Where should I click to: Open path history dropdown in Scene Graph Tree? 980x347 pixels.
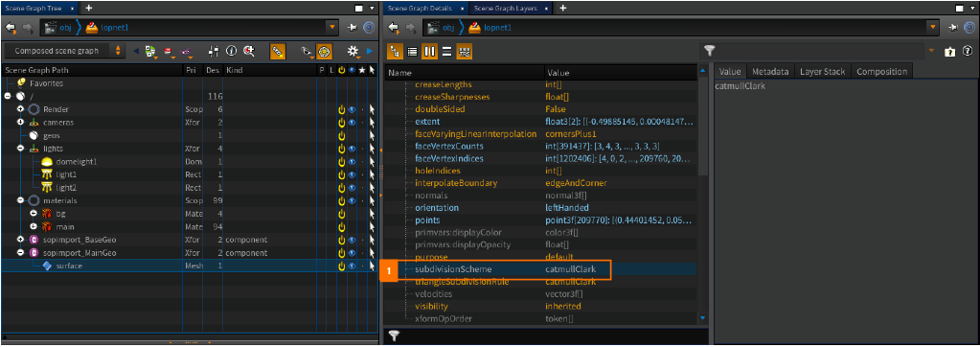(x=331, y=28)
